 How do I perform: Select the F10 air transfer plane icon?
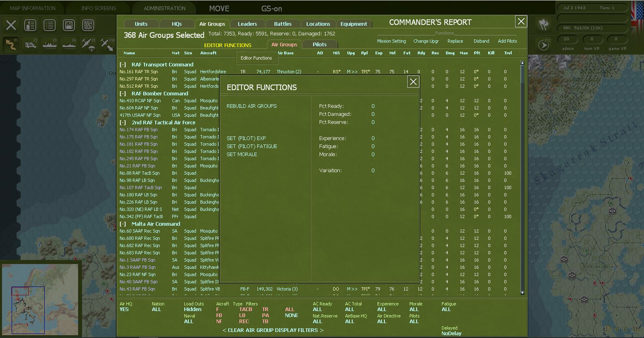pyautogui.click(x=107, y=44)
